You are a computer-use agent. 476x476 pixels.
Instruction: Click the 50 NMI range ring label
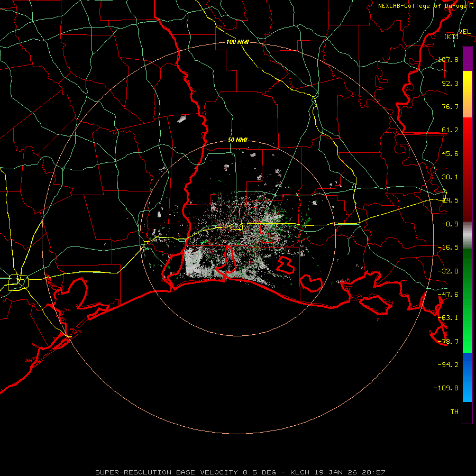237,140
